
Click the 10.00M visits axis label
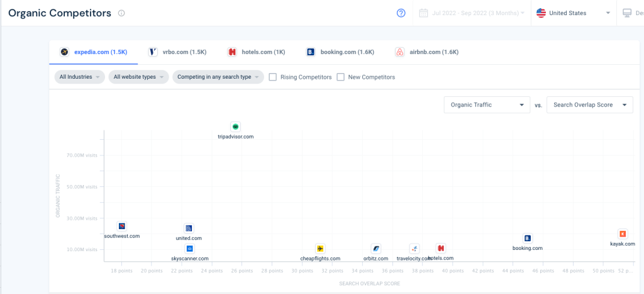(x=82, y=249)
